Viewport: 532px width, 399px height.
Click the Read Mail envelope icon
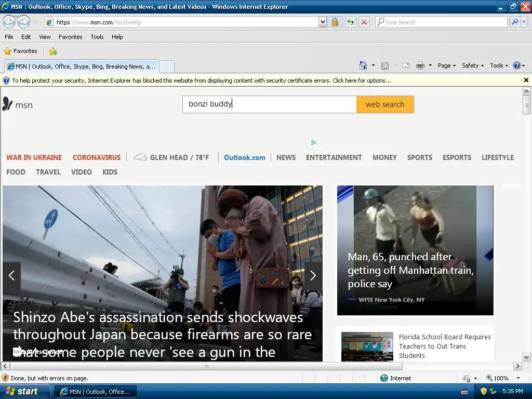click(406, 66)
